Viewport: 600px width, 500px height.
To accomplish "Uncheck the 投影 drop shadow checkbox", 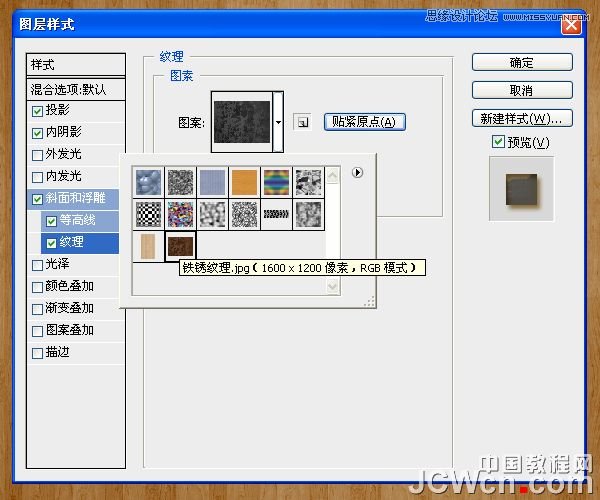I will [38, 111].
